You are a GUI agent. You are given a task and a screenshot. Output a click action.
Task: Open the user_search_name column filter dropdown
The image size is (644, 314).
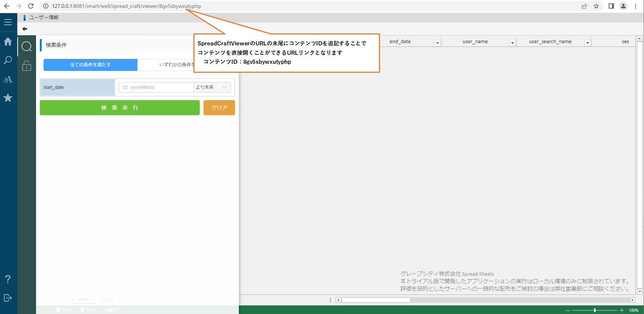pyautogui.click(x=587, y=43)
